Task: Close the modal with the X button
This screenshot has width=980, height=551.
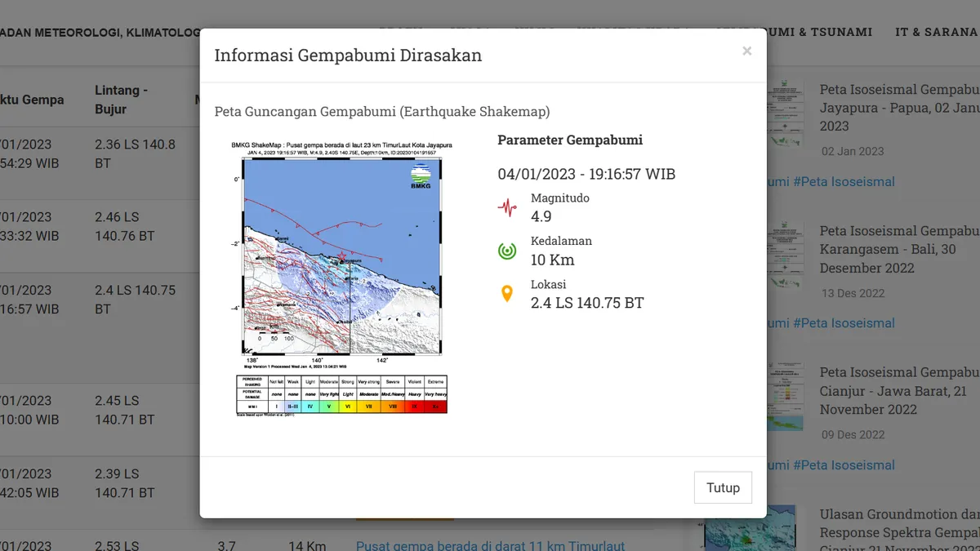Action: click(746, 51)
